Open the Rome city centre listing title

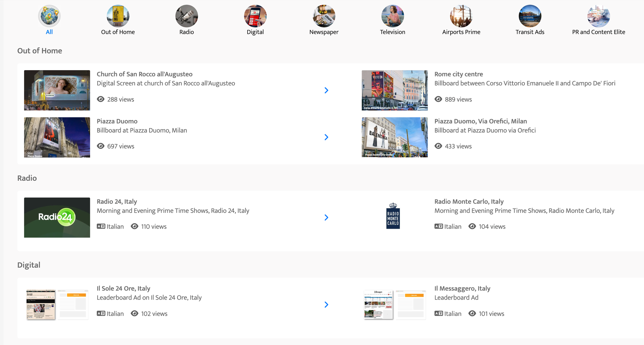459,74
